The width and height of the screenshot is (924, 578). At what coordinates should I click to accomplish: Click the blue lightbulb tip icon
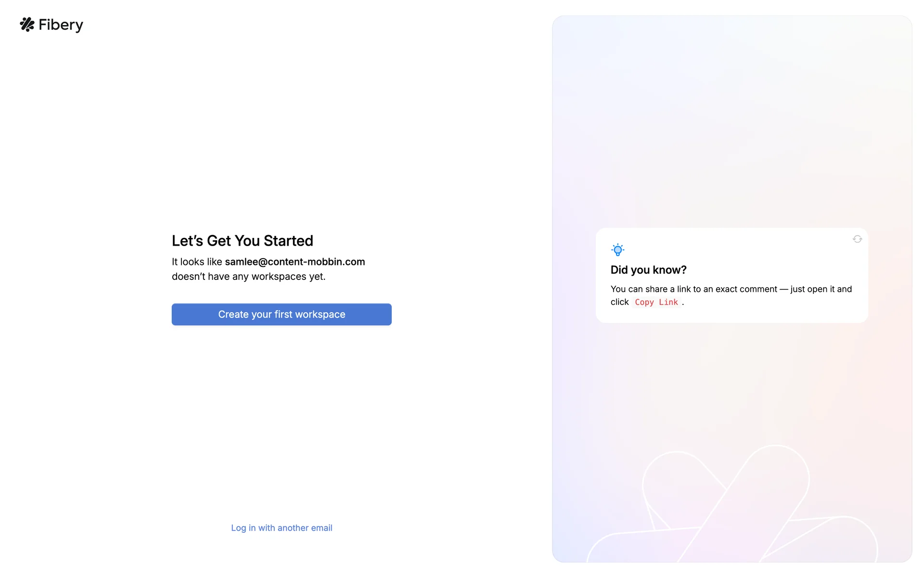click(617, 250)
